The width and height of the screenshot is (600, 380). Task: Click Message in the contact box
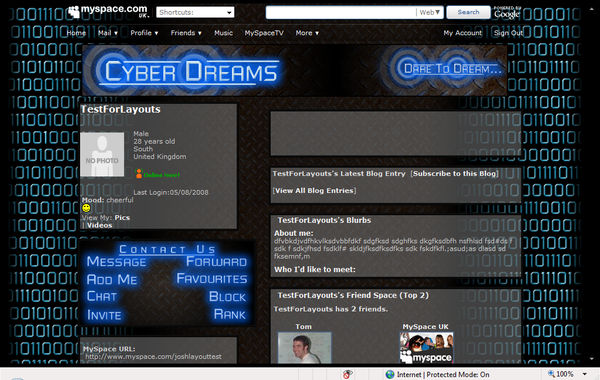(x=116, y=262)
